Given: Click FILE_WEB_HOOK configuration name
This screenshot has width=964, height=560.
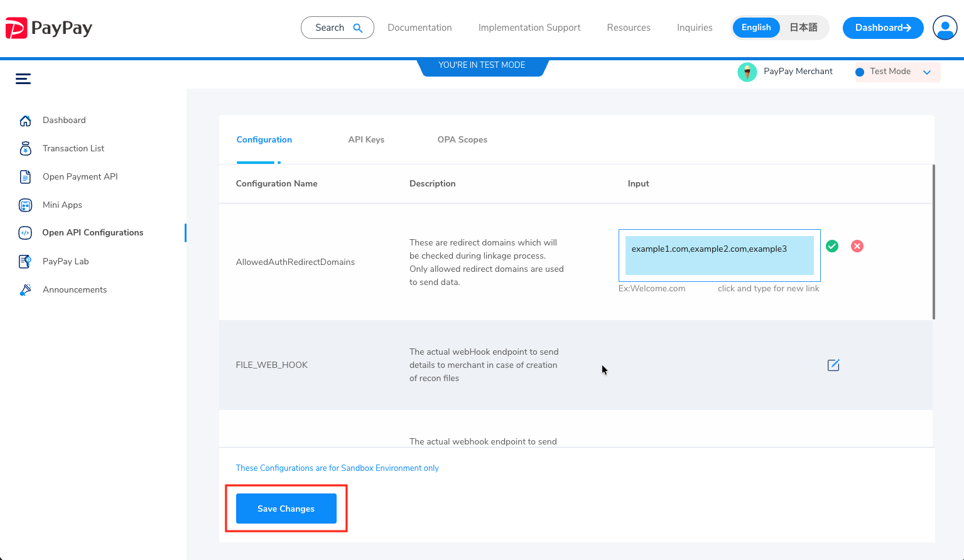Looking at the screenshot, I should 272,365.
